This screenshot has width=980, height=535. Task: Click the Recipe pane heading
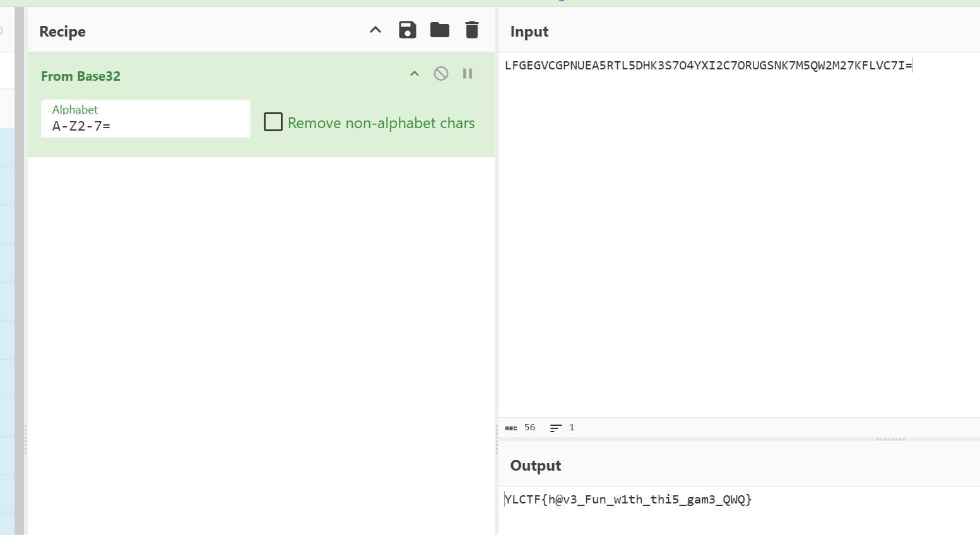62,32
